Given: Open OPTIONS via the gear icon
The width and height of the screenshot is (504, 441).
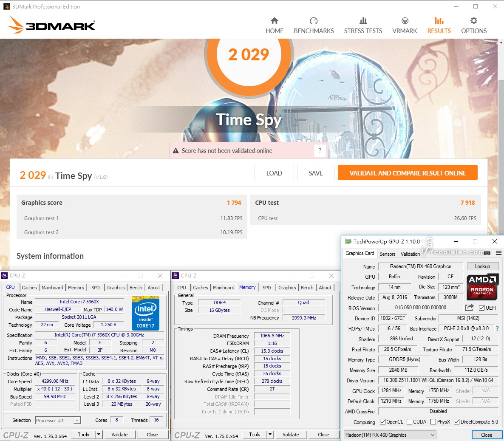Looking at the screenshot, I should 473,26.
